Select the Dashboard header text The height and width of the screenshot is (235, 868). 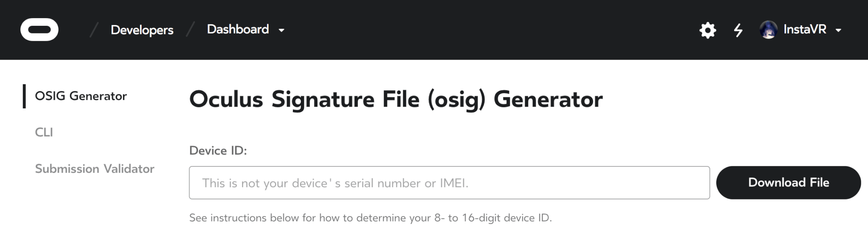tap(238, 29)
